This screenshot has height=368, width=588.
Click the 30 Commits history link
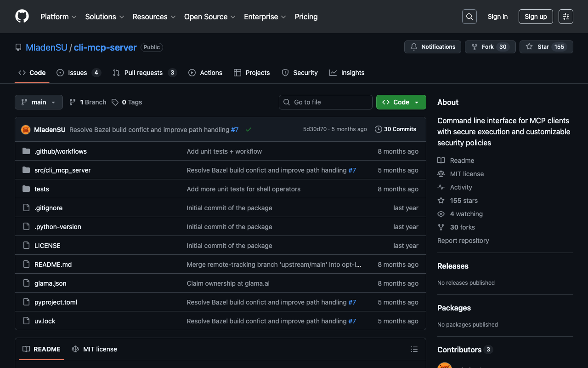pyautogui.click(x=396, y=129)
